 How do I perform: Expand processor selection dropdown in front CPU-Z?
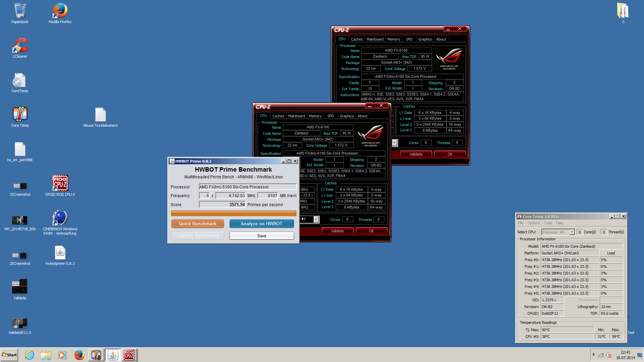pos(316,219)
